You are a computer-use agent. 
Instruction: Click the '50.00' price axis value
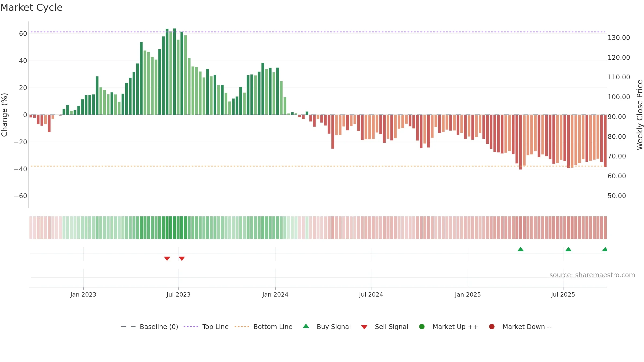pos(617,196)
